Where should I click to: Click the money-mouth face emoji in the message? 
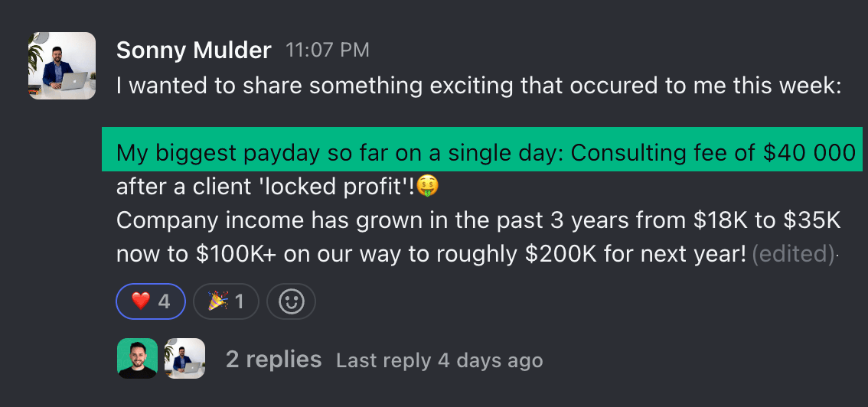(427, 186)
